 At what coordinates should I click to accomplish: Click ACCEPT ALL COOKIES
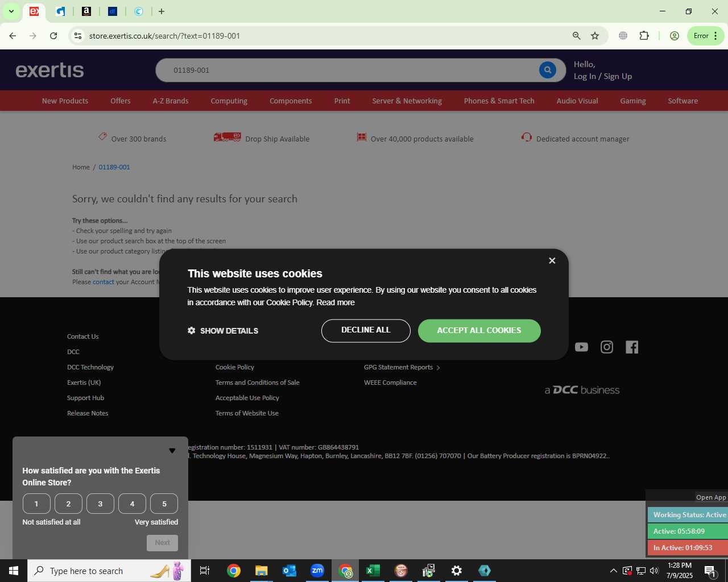(x=479, y=331)
